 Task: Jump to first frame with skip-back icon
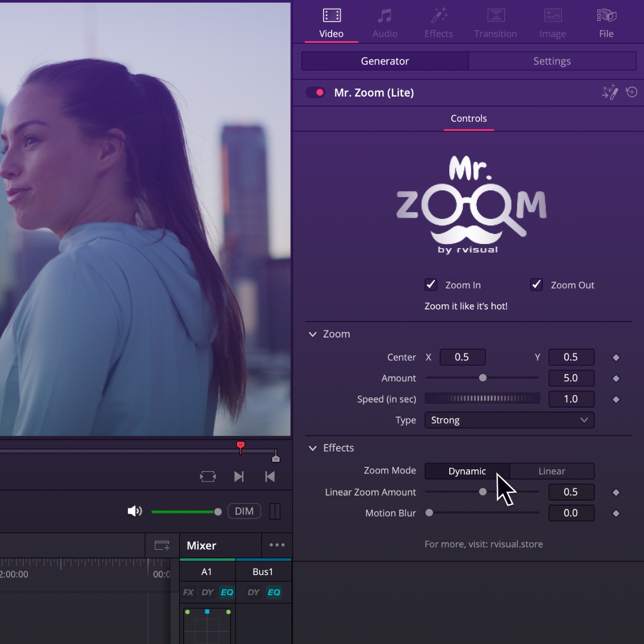[x=270, y=476]
